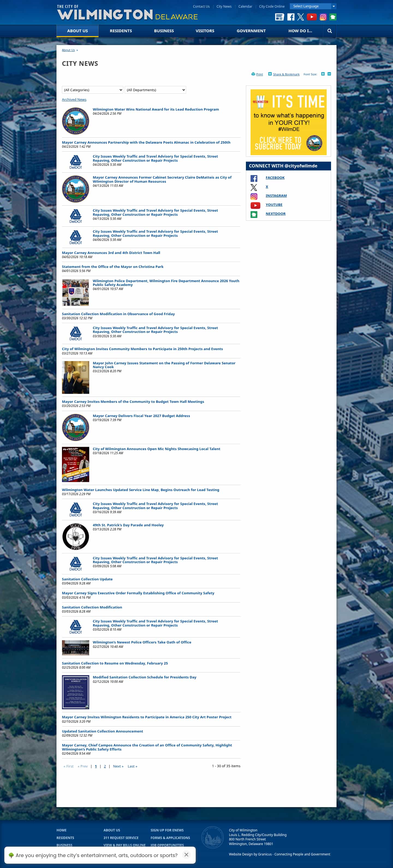Click the It's Time subscribe banner

click(288, 122)
